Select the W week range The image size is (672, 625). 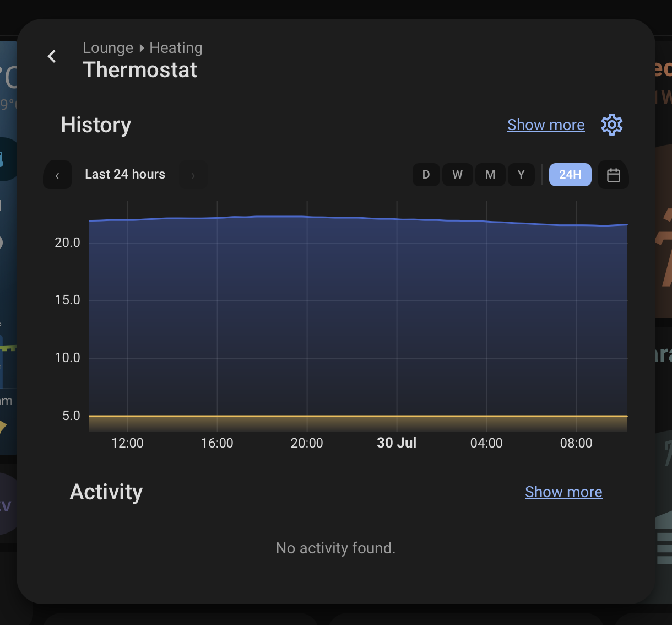point(457,175)
